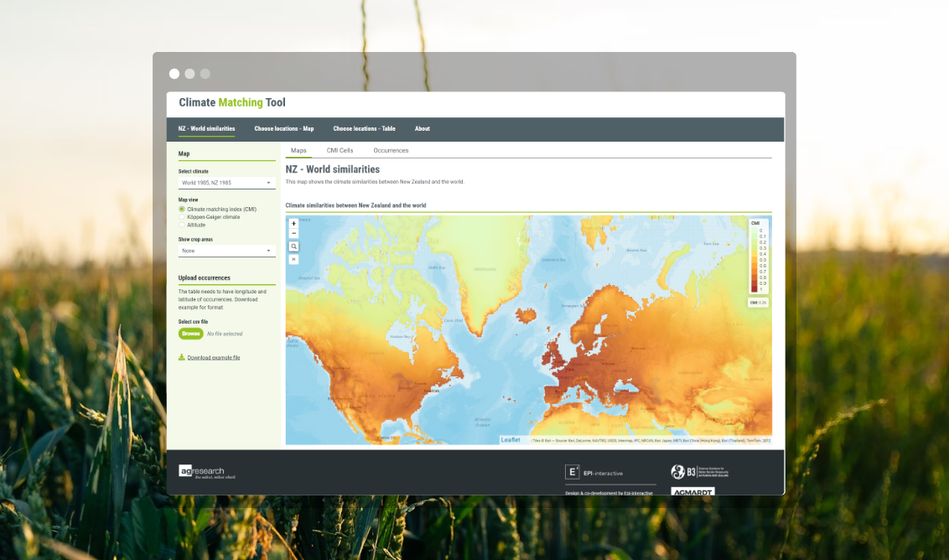Go to Choose locations - Map page
The image size is (949, 560).
point(284,128)
